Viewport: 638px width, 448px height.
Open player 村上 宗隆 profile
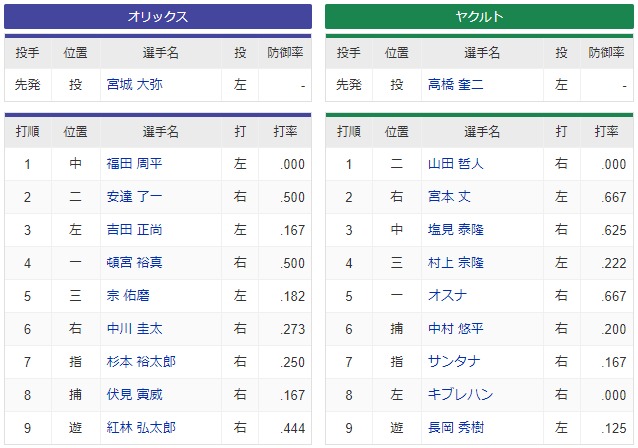pyautogui.click(x=455, y=263)
